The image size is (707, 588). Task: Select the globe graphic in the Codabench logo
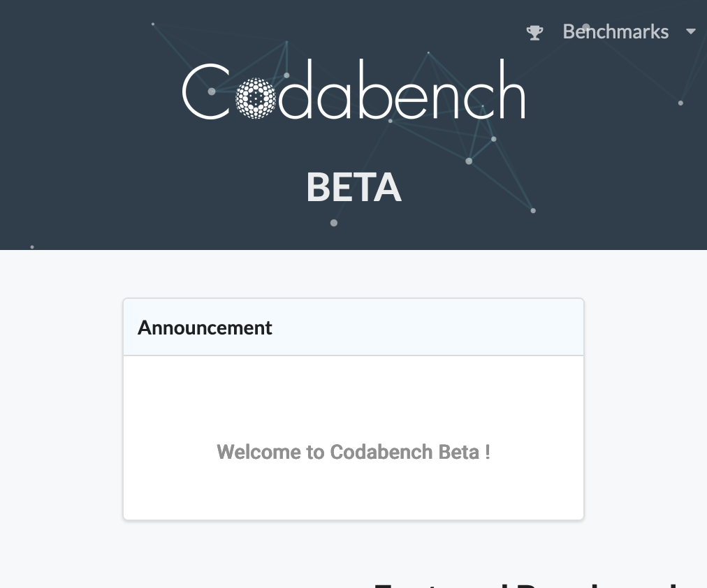point(256,96)
